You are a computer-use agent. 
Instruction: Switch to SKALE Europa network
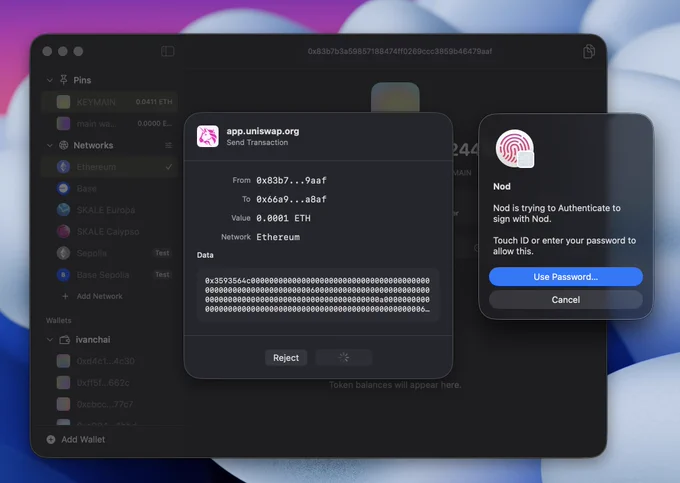tap(110, 210)
